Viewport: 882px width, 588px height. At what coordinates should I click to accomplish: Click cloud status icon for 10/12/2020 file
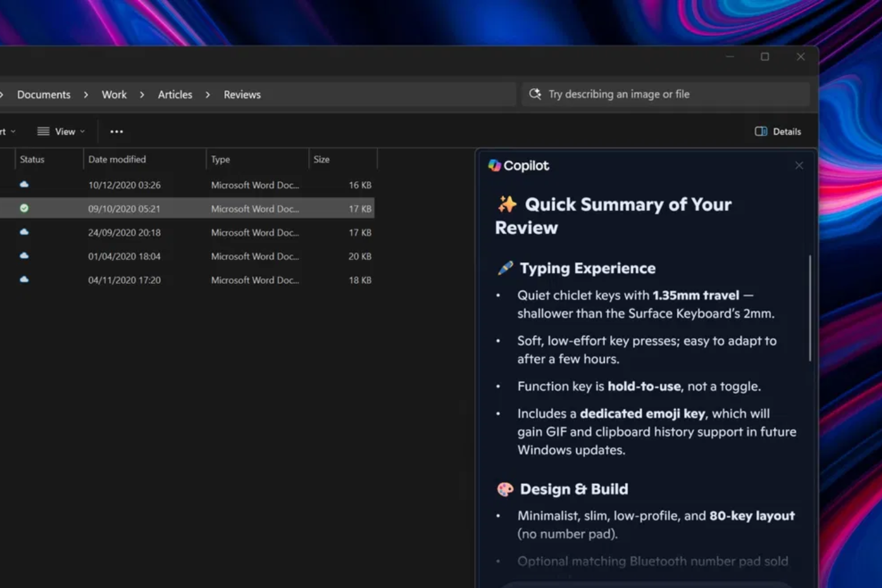tap(24, 185)
